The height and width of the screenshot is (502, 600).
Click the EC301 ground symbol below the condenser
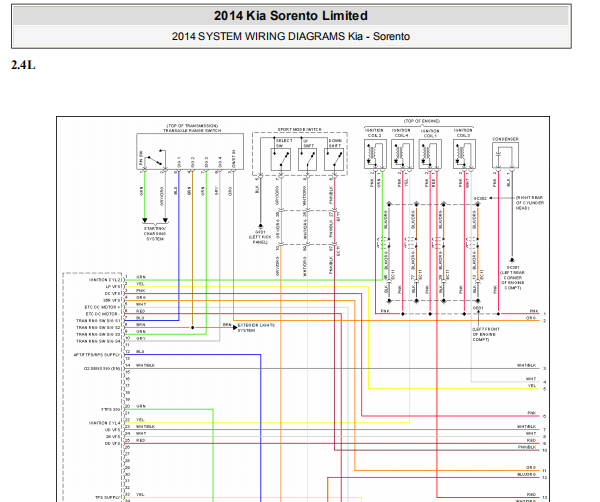pyautogui.click(x=512, y=260)
